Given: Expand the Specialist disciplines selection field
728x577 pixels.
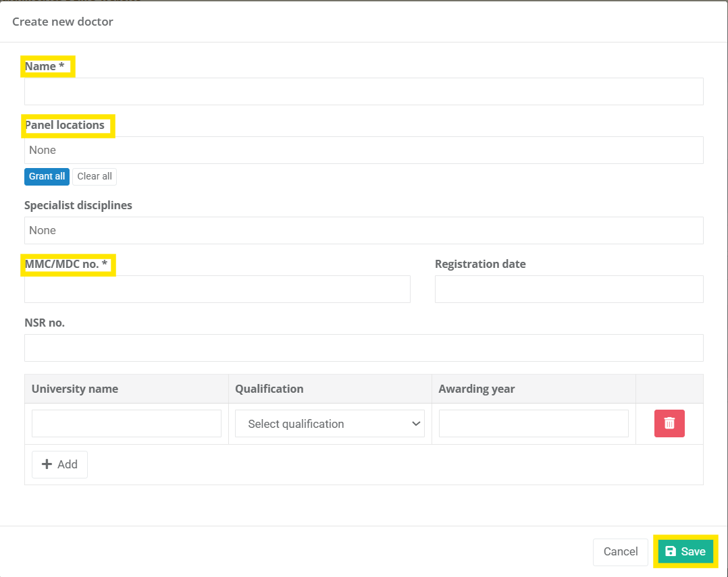Looking at the screenshot, I should coord(363,230).
